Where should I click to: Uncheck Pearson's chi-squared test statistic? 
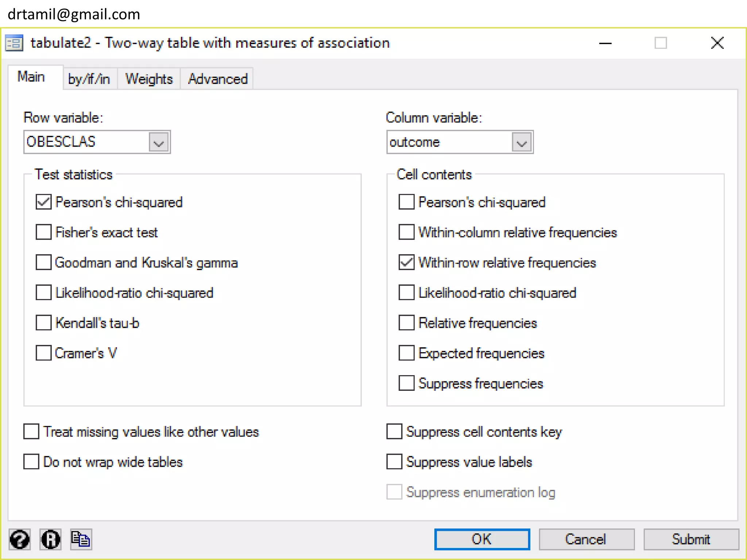pyautogui.click(x=43, y=202)
